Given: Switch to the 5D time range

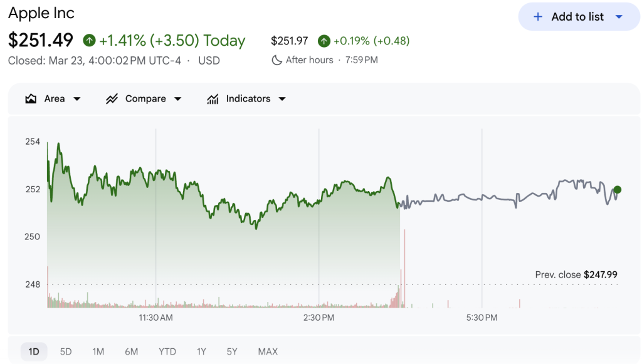Looking at the screenshot, I should point(66,351).
